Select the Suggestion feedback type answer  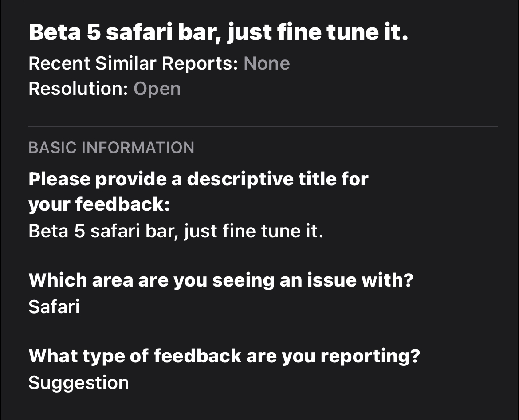pyautogui.click(x=79, y=383)
